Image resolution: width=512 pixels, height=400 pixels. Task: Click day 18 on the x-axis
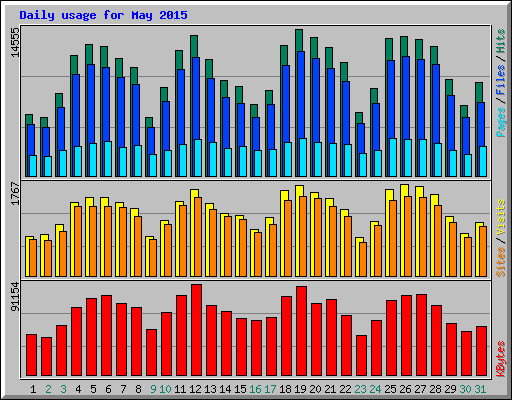(x=285, y=389)
